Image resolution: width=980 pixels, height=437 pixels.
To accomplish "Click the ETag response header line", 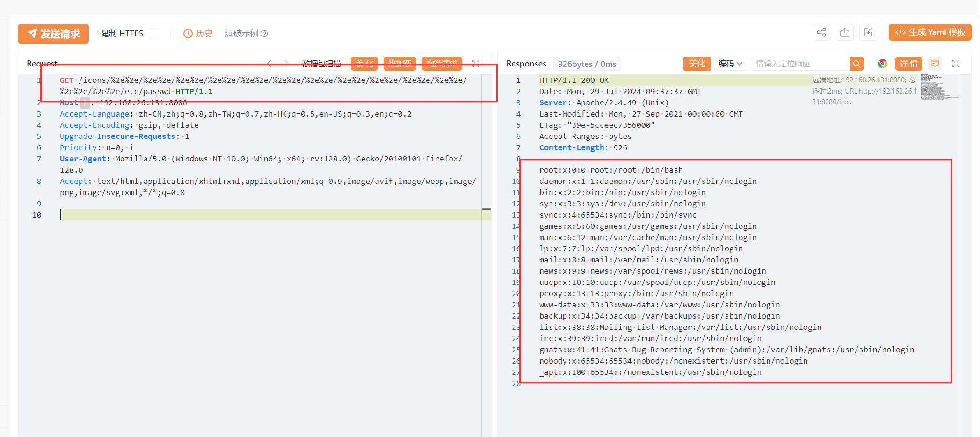I will 597,125.
